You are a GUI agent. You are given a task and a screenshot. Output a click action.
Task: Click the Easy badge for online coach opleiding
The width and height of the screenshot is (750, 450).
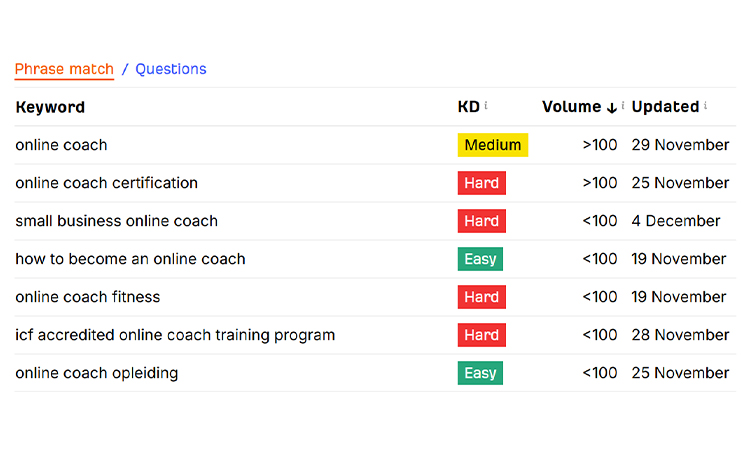[480, 373]
